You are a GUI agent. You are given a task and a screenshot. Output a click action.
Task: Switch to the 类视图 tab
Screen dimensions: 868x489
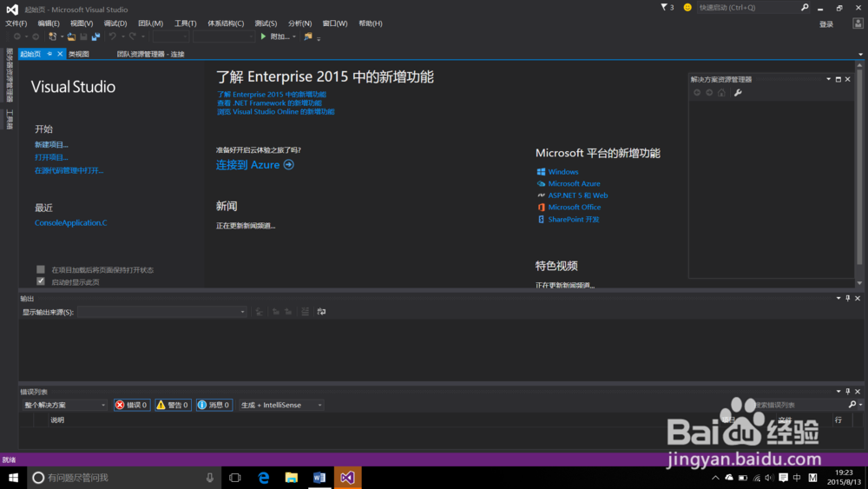point(79,54)
